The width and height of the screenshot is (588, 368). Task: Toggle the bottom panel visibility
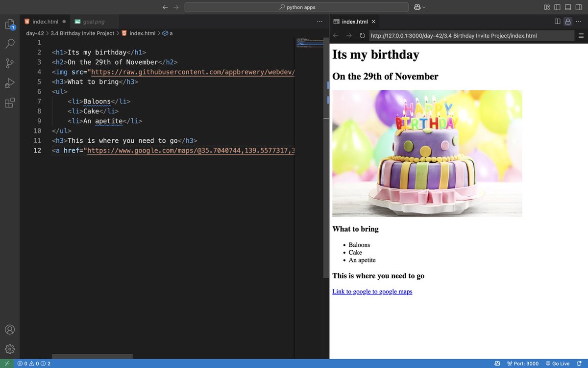(567, 7)
